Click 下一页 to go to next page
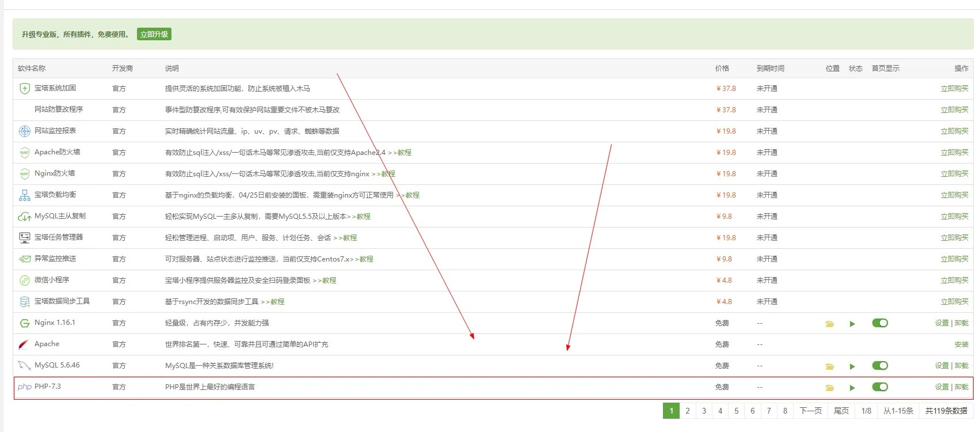Viewport: 980px width, 432px height. click(x=811, y=411)
